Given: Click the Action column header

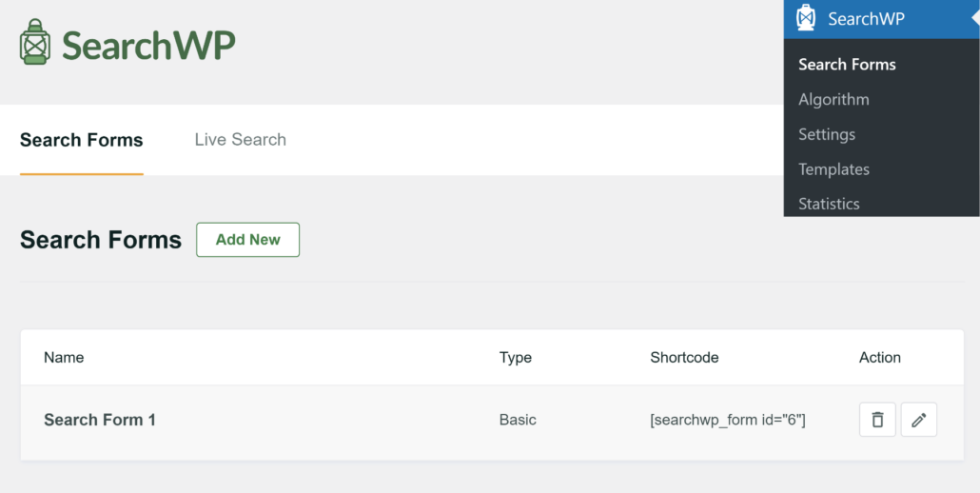Looking at the screenshot, I should point(880,358).
